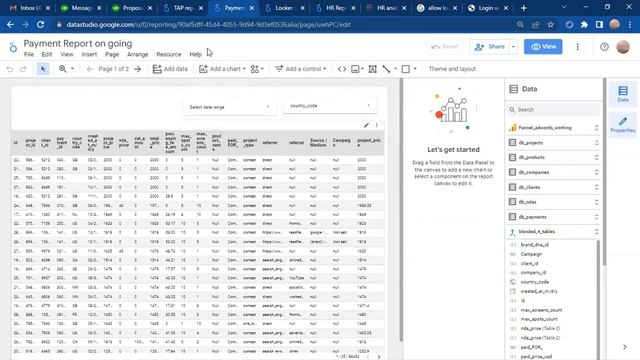Click the Reset button

[445, 47]
